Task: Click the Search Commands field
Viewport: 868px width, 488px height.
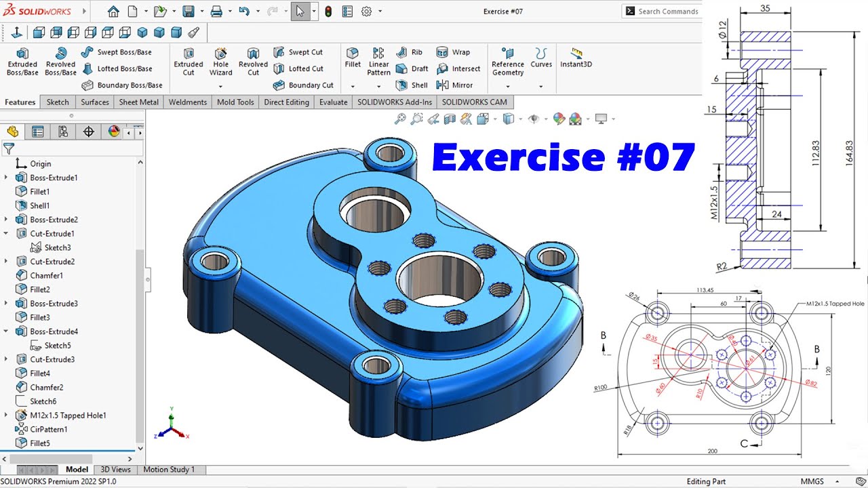Action: pos(660,12)
